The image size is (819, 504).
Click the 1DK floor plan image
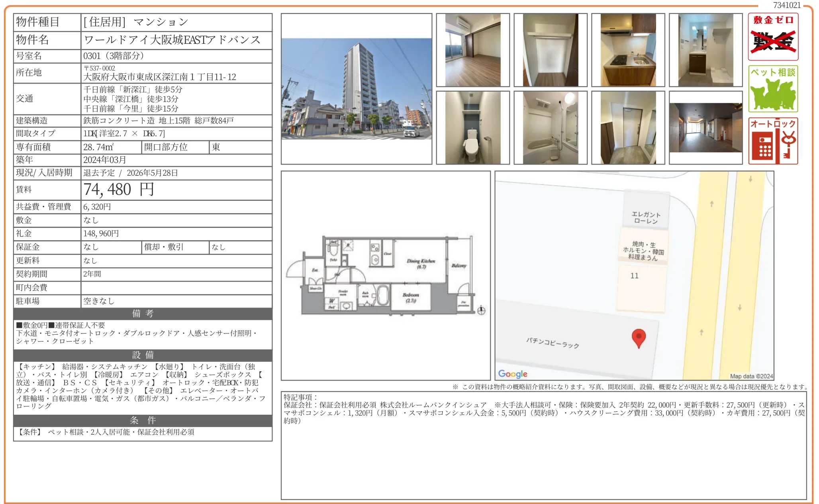coord(386,275)
